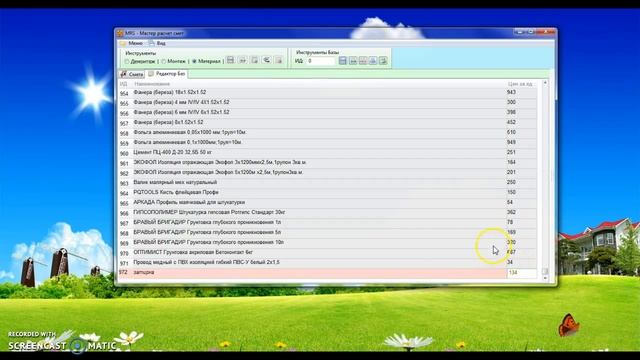Click first icon right of the Материал radio
640x360 pixels.
tap(231, 60)
